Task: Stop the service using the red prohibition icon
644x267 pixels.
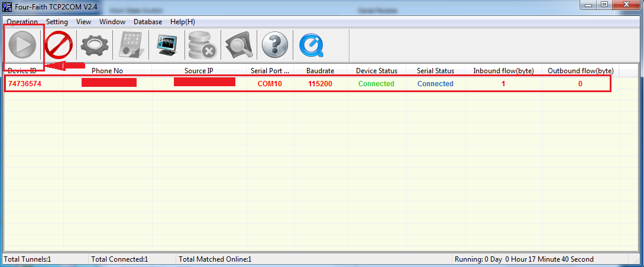Action: [59, 44]
